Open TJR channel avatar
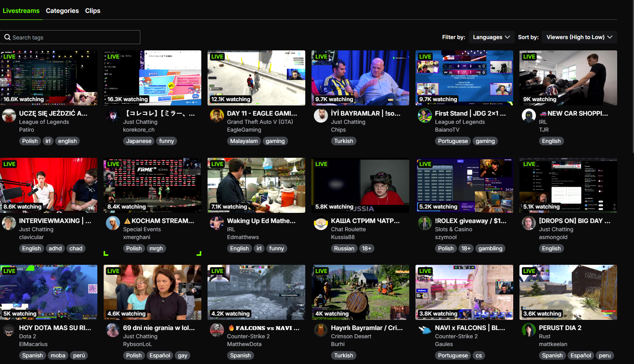The image size is (634, 364). tap(529, 116)
